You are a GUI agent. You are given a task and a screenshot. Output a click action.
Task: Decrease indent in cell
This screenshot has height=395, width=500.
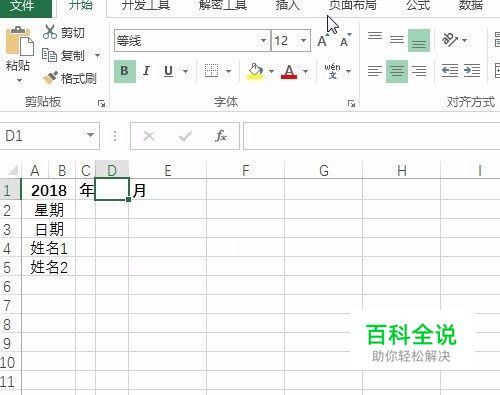pyautogui.click(x=449, y=71)
